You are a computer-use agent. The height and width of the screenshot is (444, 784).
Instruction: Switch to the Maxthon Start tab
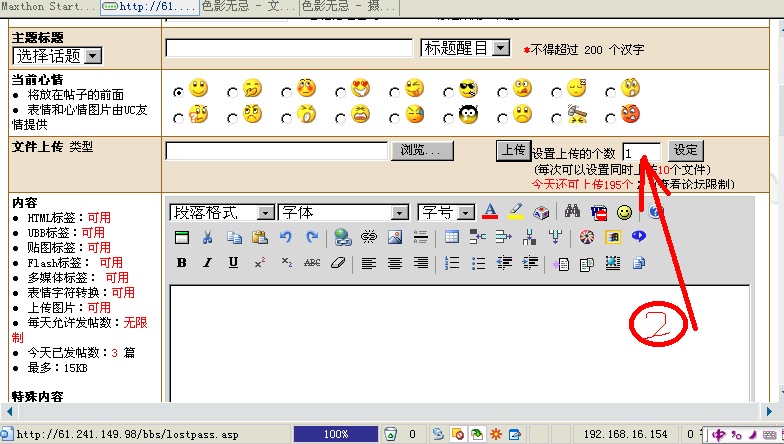(48, 8)
